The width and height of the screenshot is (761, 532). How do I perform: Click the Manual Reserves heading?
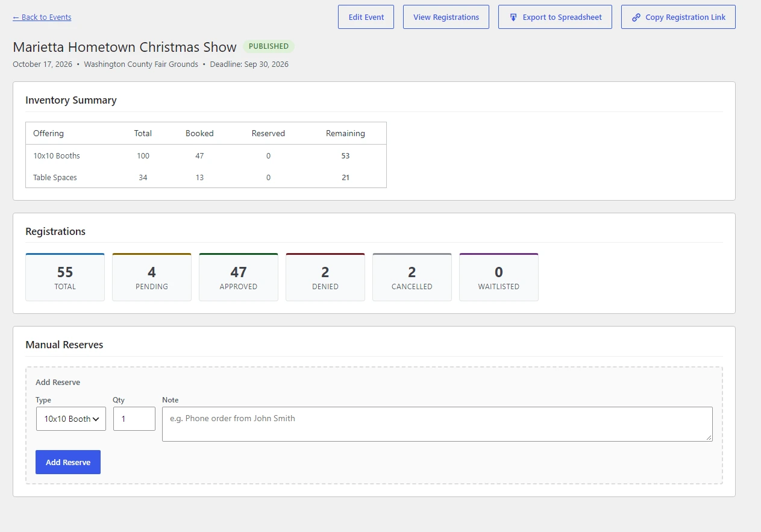64,345
